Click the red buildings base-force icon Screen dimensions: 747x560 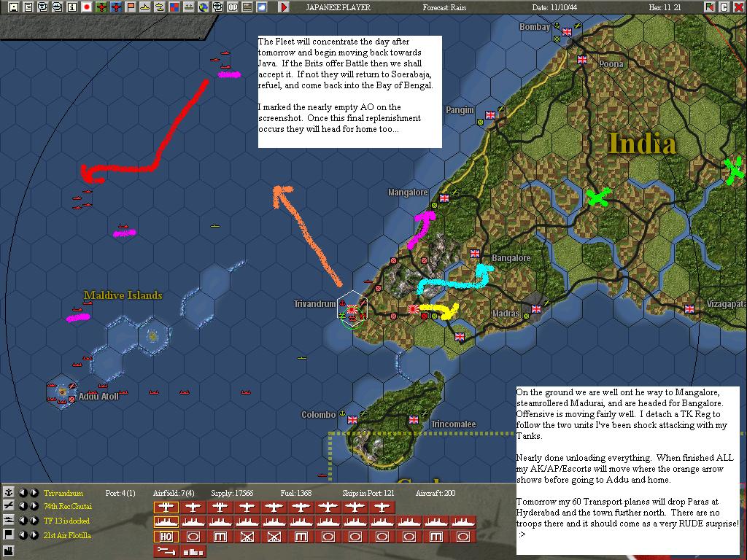[x=193, y=551]
